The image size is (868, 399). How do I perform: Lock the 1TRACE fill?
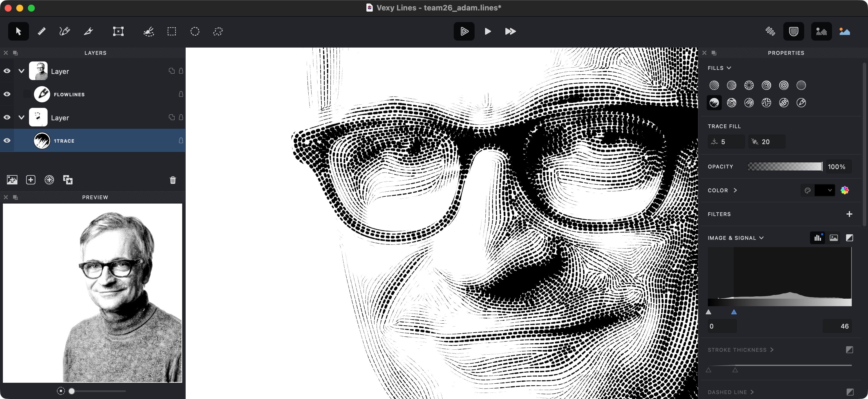point(181,140)
